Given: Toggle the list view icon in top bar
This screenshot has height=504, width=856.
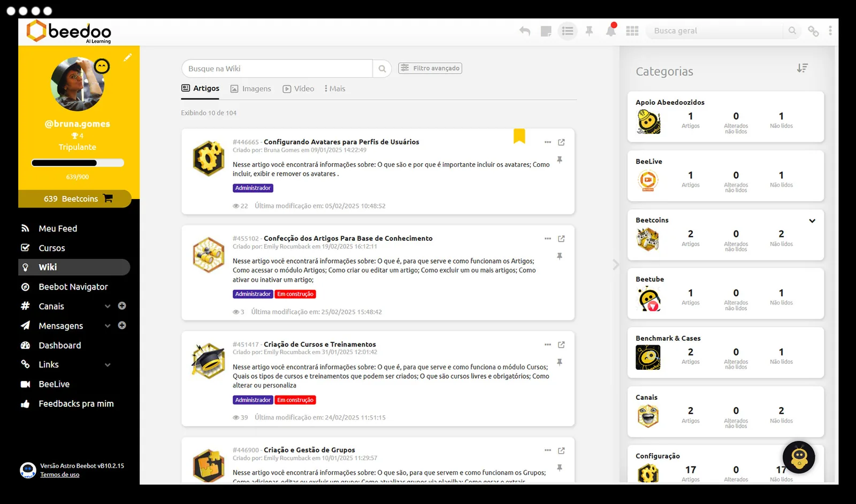Looking at the screenshot, I should pos(568,31).
